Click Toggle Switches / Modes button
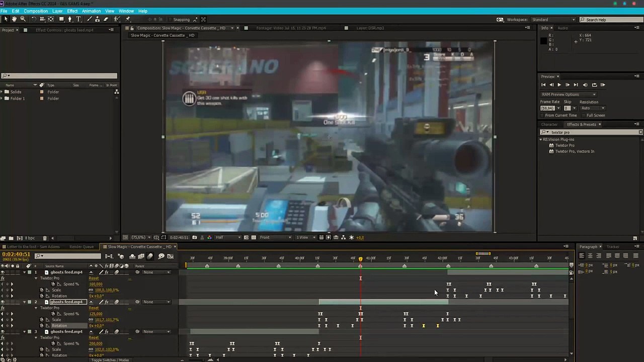The width and height of the screenshot is (644, 362). 110,360
